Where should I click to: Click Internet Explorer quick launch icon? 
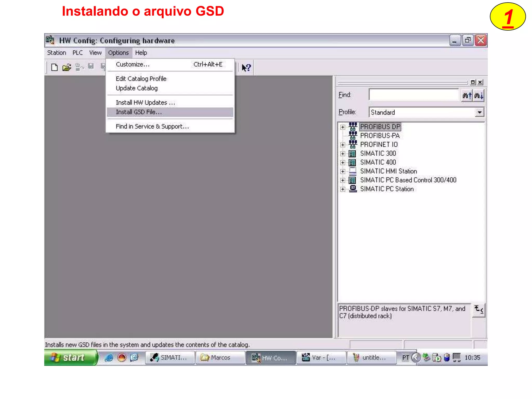coord(109,358)
